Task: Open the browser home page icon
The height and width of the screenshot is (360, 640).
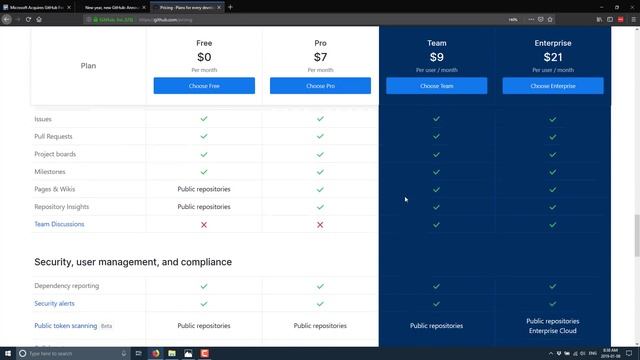Action: point(39,19)
